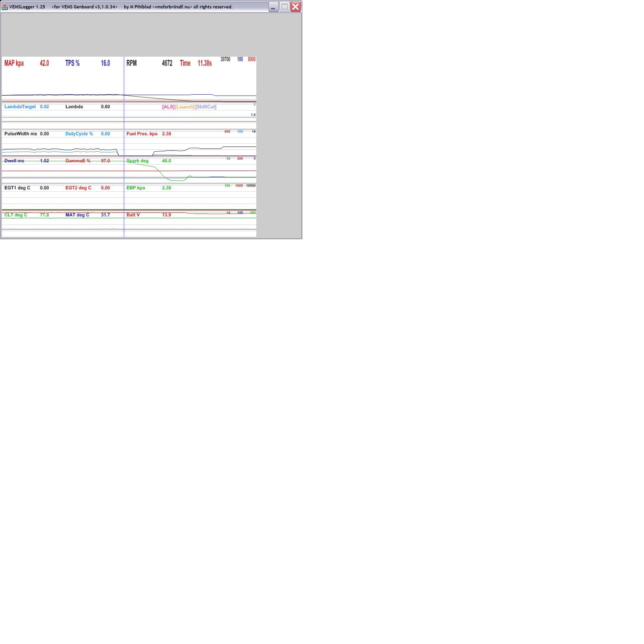This screenshot has height=644, width=644.
Task: Select the EBP kpa label
Action: [136, 188]
